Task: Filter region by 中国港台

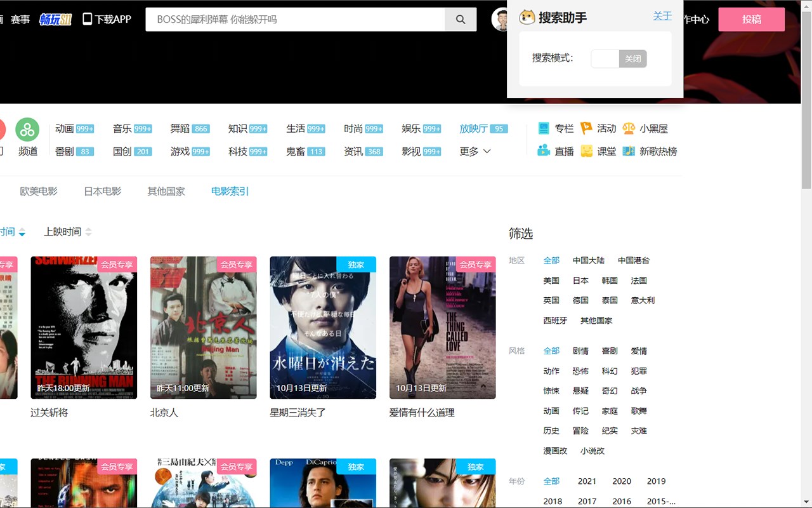Action: coord(634,260)
